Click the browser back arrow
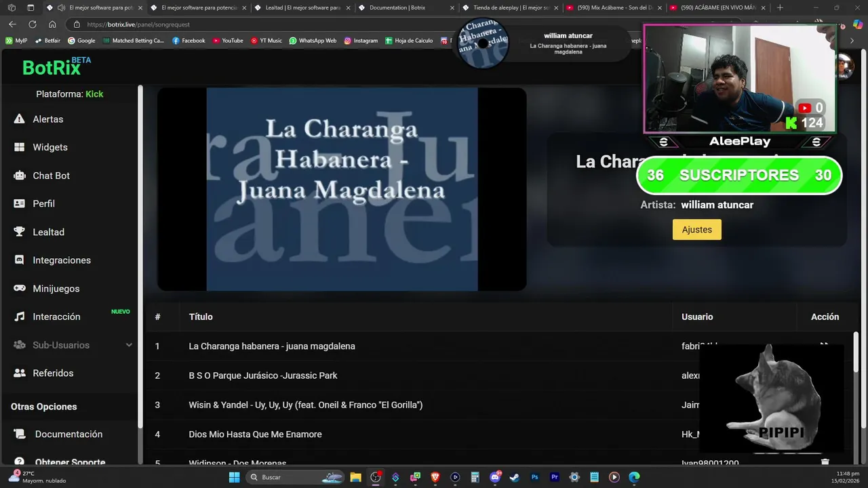The width and height of the screenshot is (868, 488). pos(12,24)
